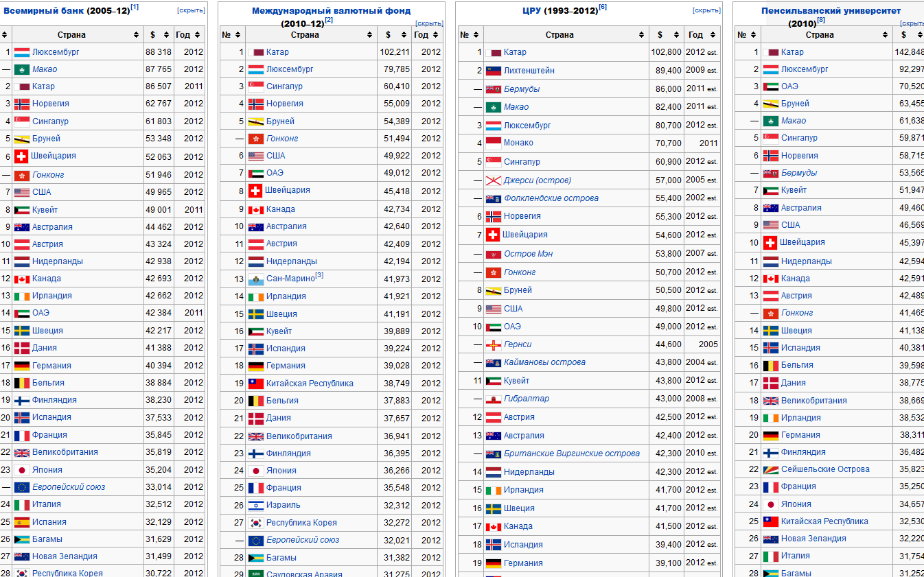This screenshot has height=577, width=924.
Task: Sort the World Bank table by the Год column
Action: (x=199, y=35)
